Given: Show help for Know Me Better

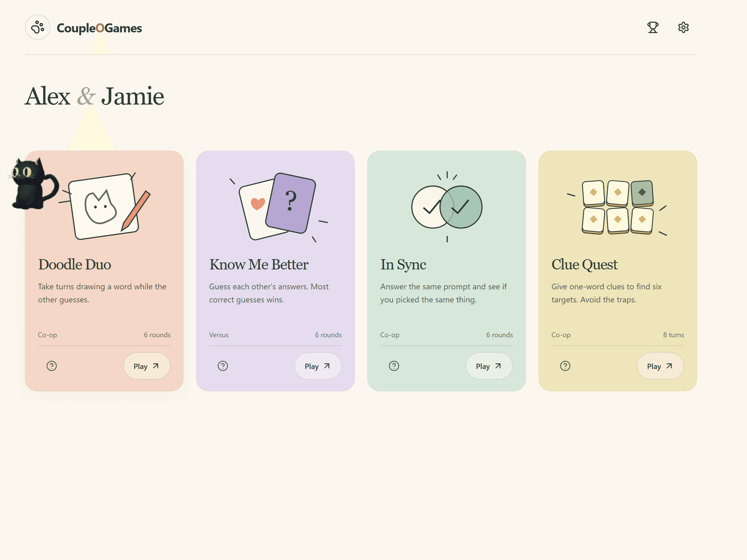Looking at the screenshot, I should coord(223,366).
